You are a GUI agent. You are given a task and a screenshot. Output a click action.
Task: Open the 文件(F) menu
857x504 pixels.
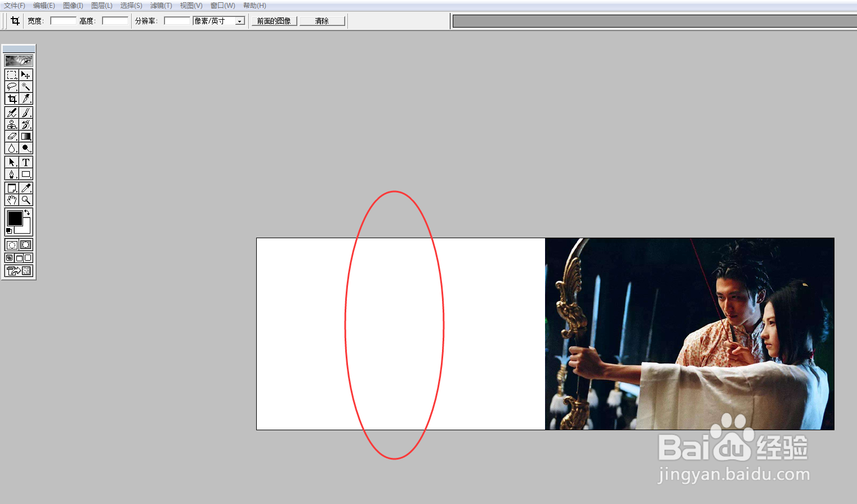coord(15,6)
